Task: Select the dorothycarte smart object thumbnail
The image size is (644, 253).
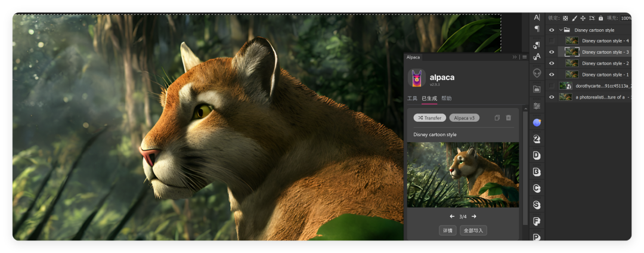Action: point(566,86)
